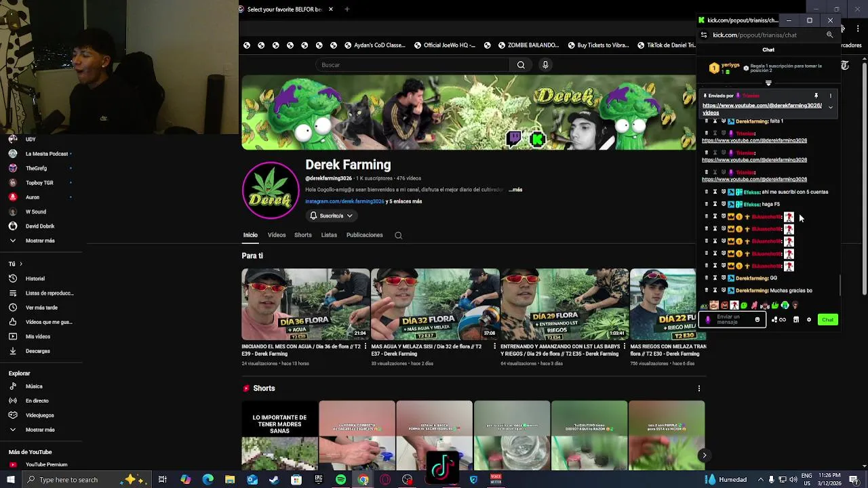Open Derek Farming channel avatar
The image size is (868, 488).
coord(271,190)
